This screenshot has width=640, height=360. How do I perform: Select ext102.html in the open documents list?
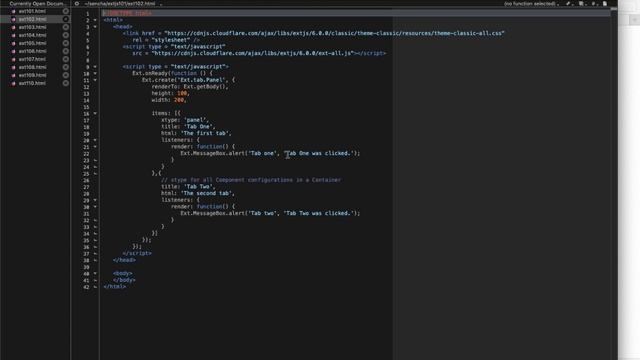point(32,19)
